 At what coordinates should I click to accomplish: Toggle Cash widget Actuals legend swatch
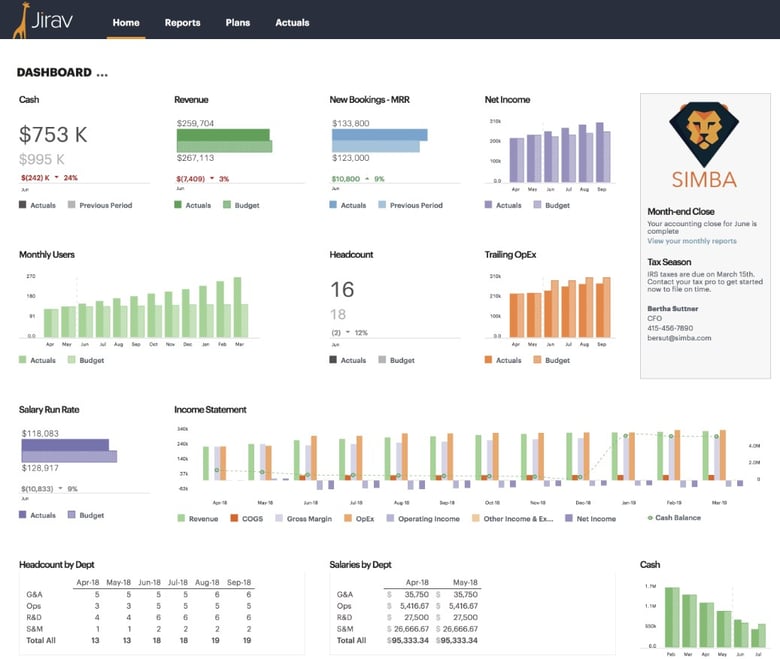[x=22, y=204]
